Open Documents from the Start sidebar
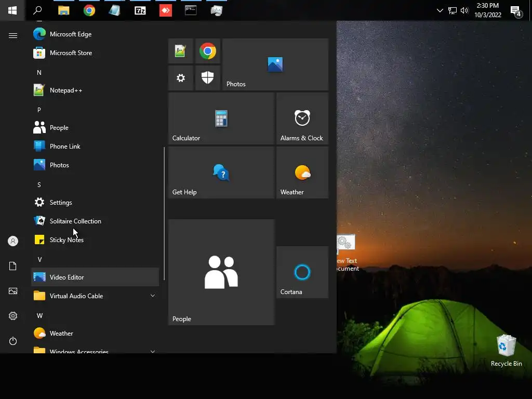 (13, 266)
